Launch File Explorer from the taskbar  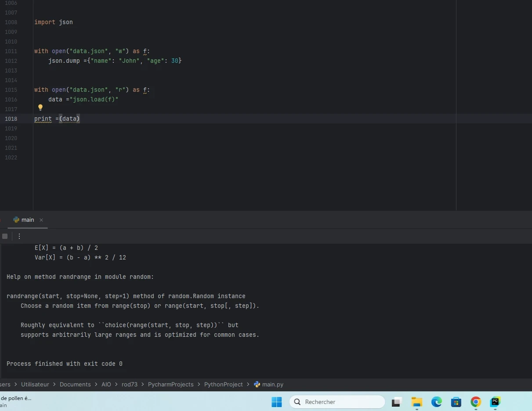pos(416,402)
